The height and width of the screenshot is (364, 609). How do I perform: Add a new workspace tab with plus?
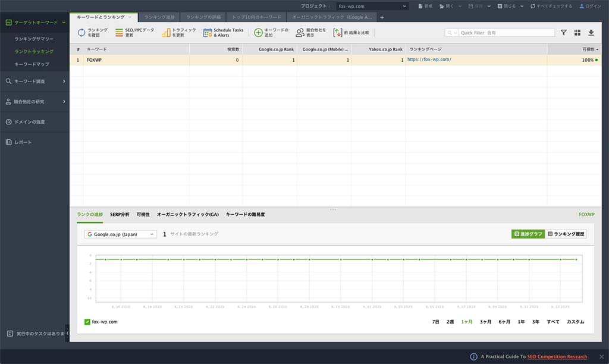point(382,17)
